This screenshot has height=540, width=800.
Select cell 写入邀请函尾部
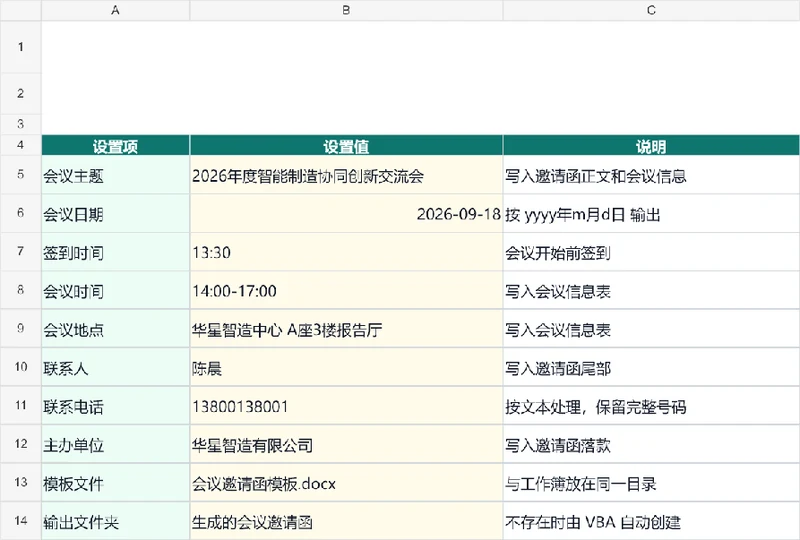coord(651,367)
